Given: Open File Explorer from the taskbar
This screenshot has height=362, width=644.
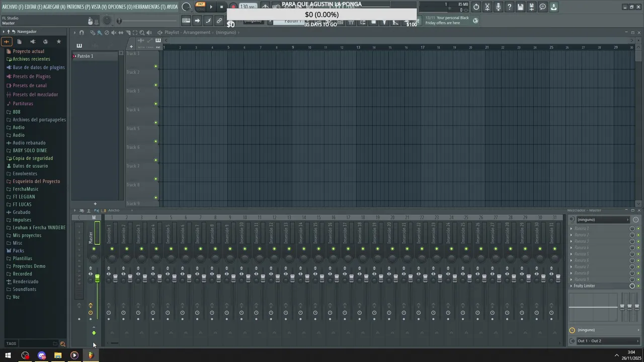Looking at the screenshot, I should (58, 355).
